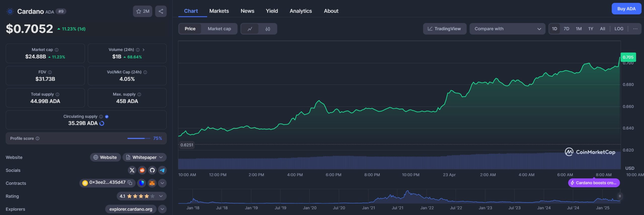Switch chart to Market cap view

click(x=219, y=29)
